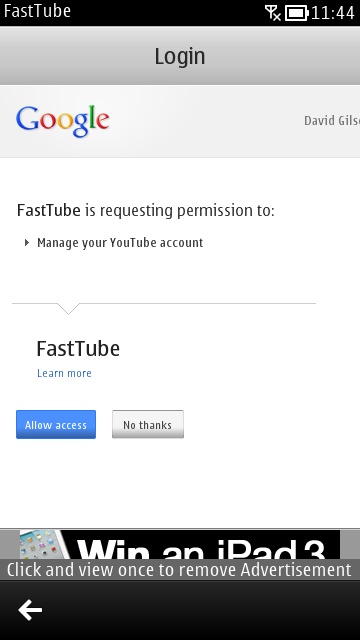360x640 pixels.
Task: Tap the no-signal network status icon
Action: (273, 13)
